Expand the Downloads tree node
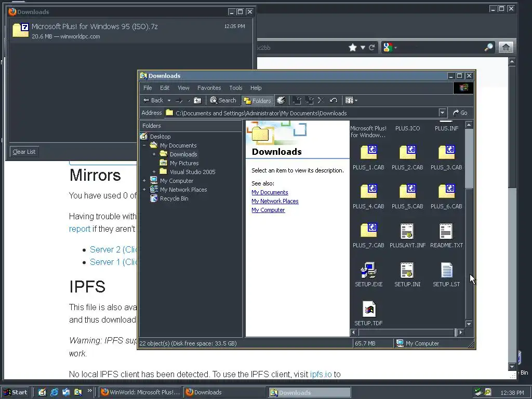The image size is (532, 399). [x=154, y=154]
